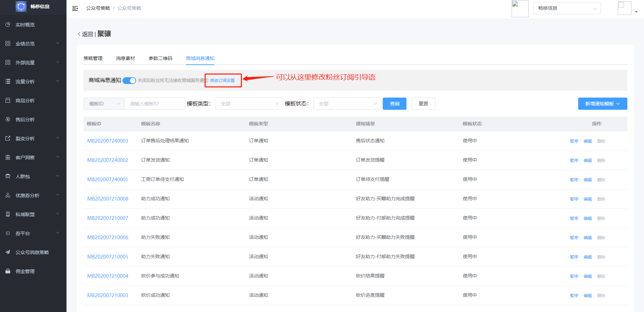Open the 修改订阅设置 link
Image resolution: width=644 pixels, height=312 pixels.
(x=223, y=81)
